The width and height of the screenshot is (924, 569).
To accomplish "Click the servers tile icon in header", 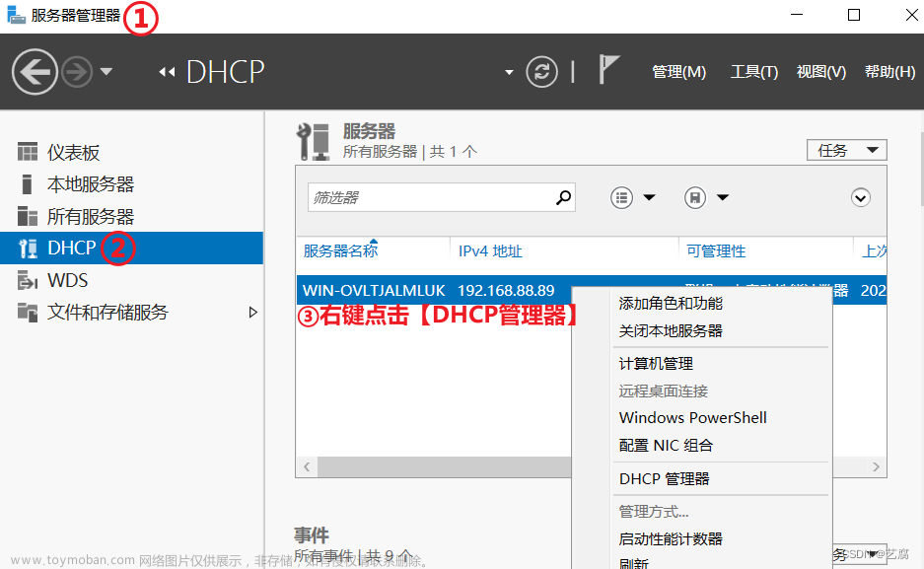I will click(313, 142).
